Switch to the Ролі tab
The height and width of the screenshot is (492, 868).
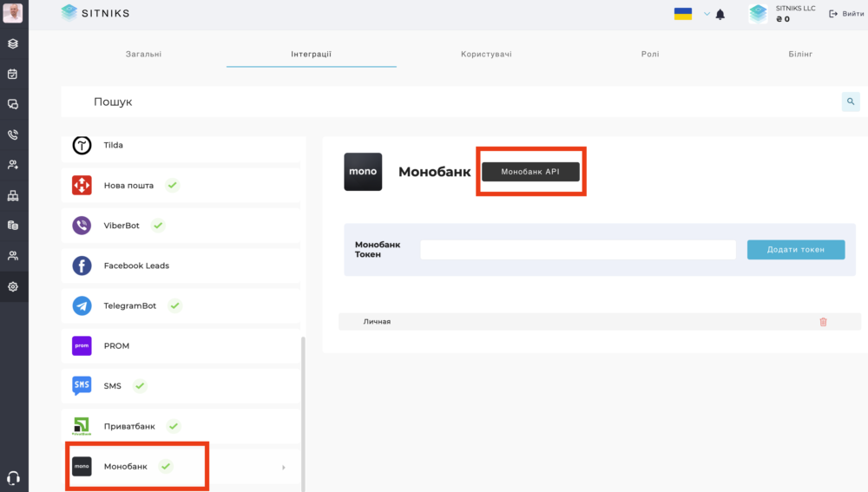(650, 55)
